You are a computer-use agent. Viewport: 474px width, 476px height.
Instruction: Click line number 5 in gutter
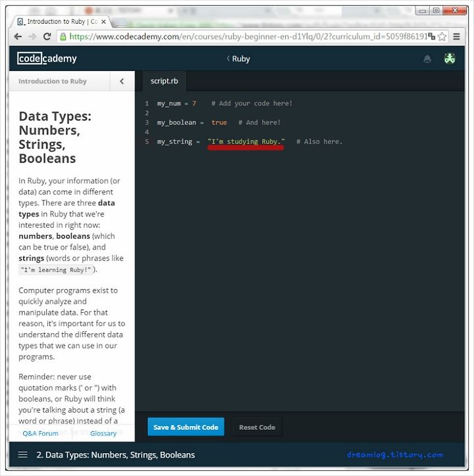(147, 142)
